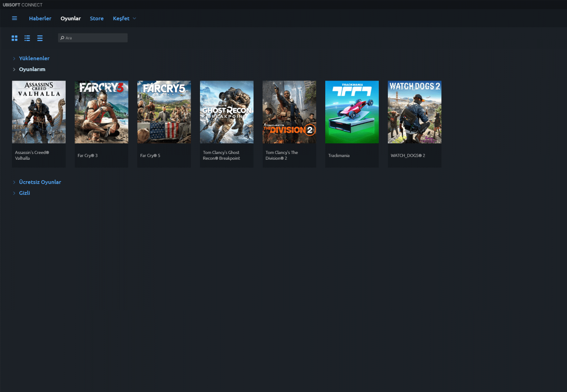Click the Oyunlarım section heading

click(32, 69)
